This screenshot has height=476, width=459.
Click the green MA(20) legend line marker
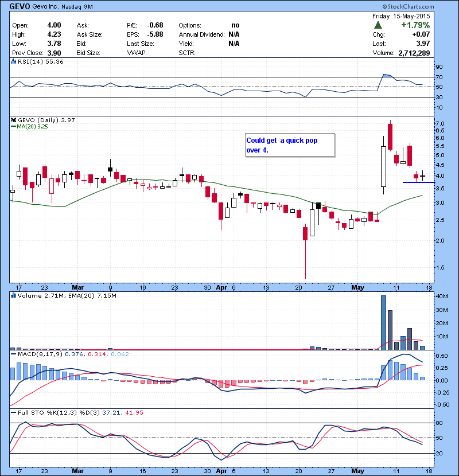(13, 127)
